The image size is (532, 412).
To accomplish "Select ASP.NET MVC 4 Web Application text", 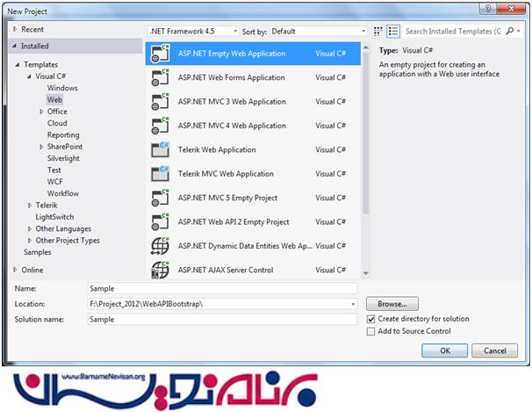I will point(232,126).
